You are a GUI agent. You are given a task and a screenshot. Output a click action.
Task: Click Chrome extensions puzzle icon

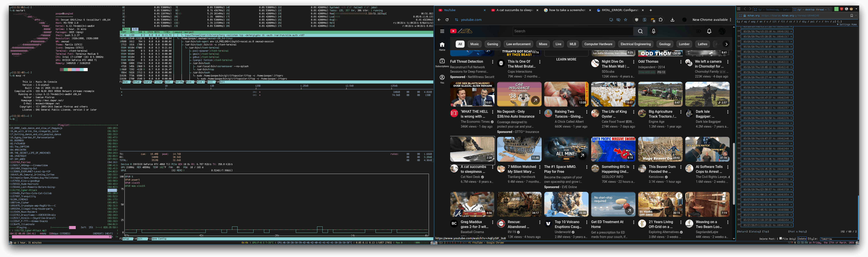[661, 19]
